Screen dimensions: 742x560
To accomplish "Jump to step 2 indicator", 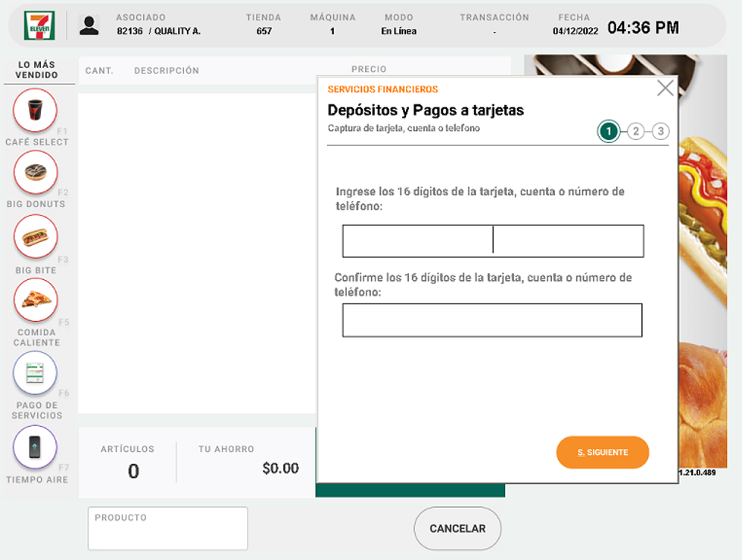I will (635, 132).
